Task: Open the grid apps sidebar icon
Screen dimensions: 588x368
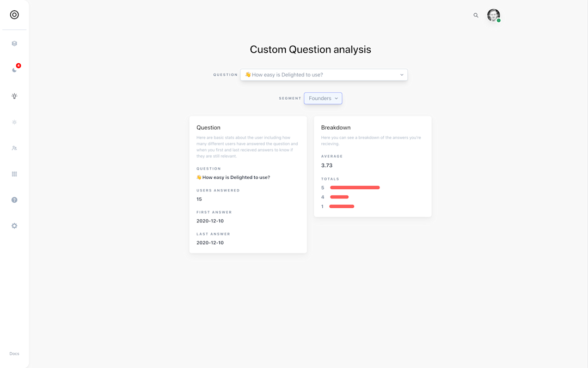Action: [x=14, y=174]
